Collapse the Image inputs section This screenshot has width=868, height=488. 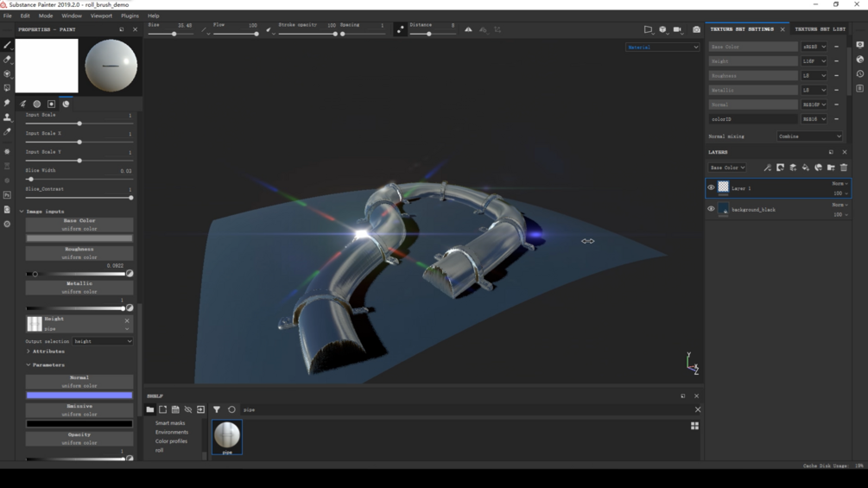click(22, 212)
